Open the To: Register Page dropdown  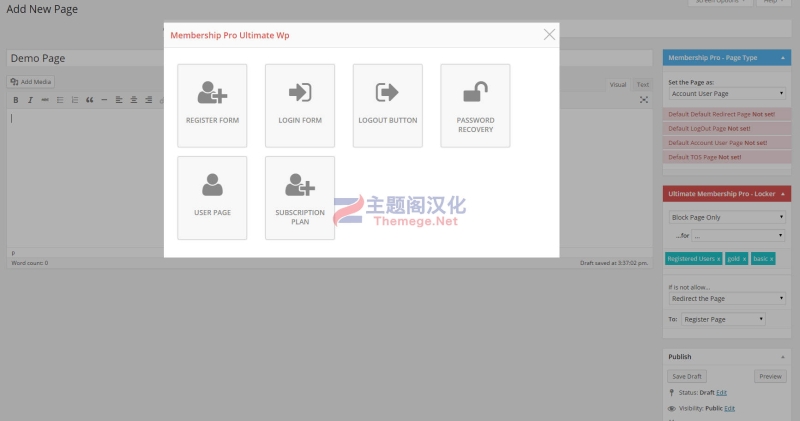(x=723, y=319)
